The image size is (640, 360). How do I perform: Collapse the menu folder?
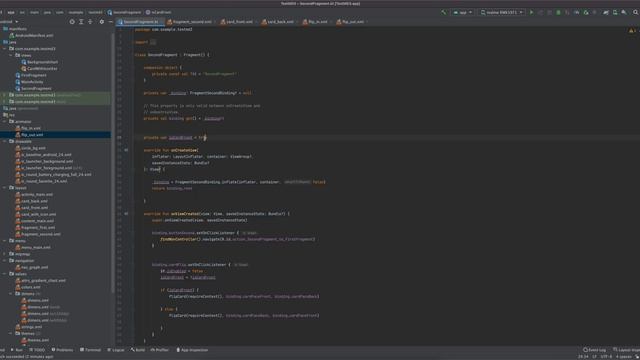click(x=5, y=241)
